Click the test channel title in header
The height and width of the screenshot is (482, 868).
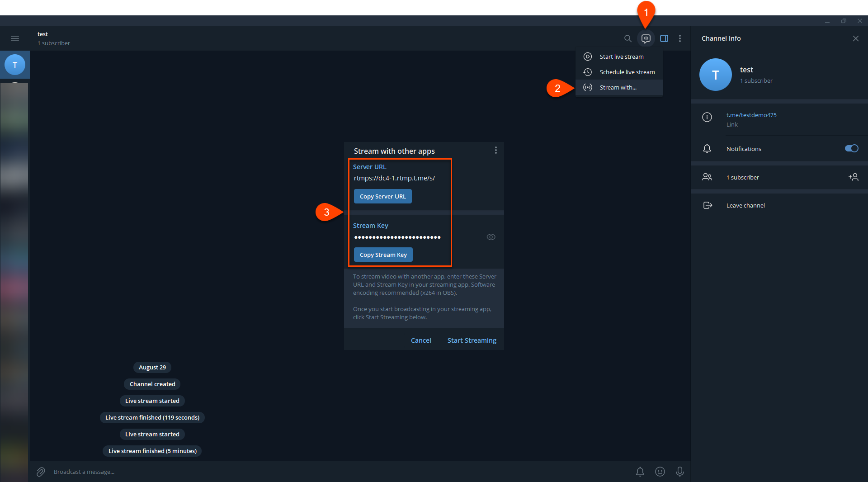point(42,34)
